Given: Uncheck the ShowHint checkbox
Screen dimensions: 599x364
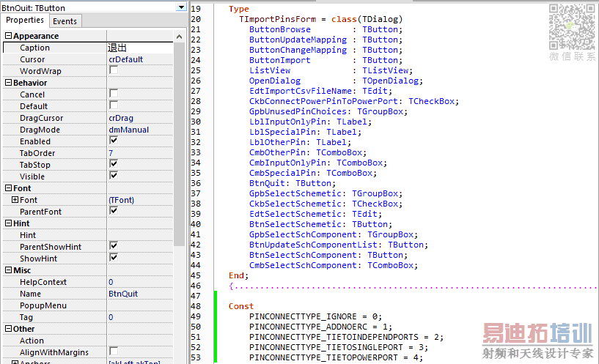Looking at the screenshot, I should tap(114, 258).
